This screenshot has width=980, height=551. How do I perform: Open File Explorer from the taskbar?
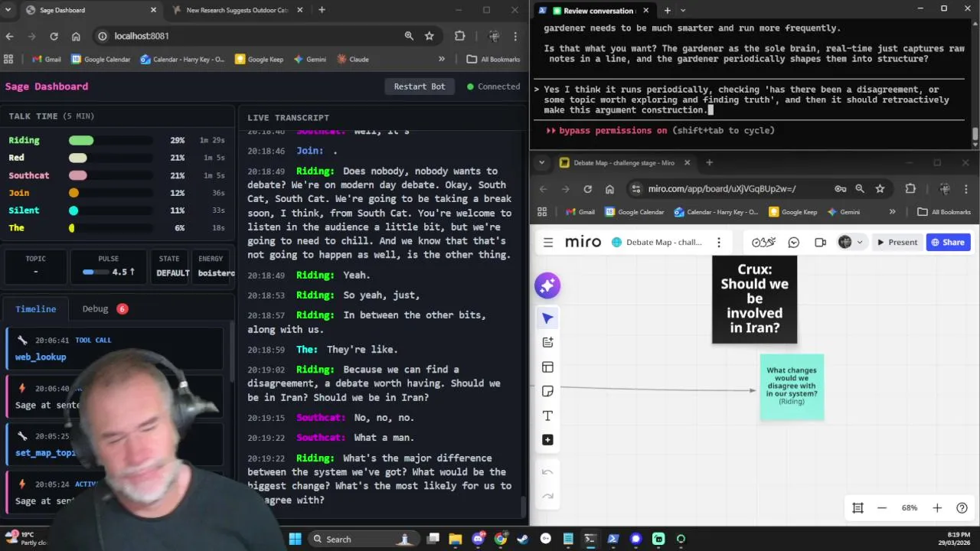coord(455,539)
